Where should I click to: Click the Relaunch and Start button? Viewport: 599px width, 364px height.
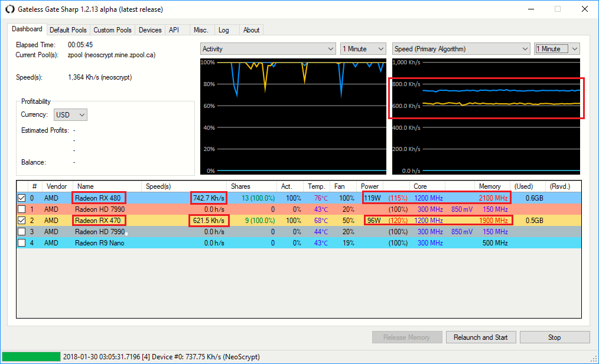click(x=481, y=337)
